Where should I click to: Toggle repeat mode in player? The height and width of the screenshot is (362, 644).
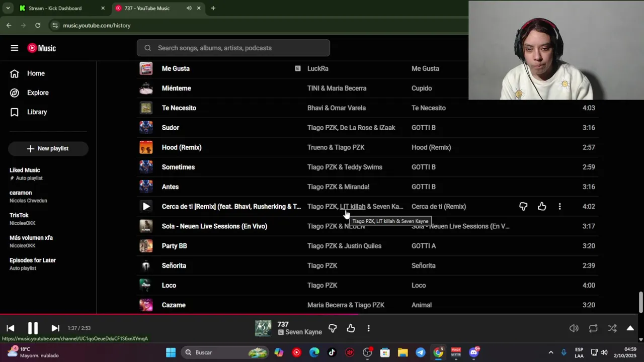coord(593,328)
